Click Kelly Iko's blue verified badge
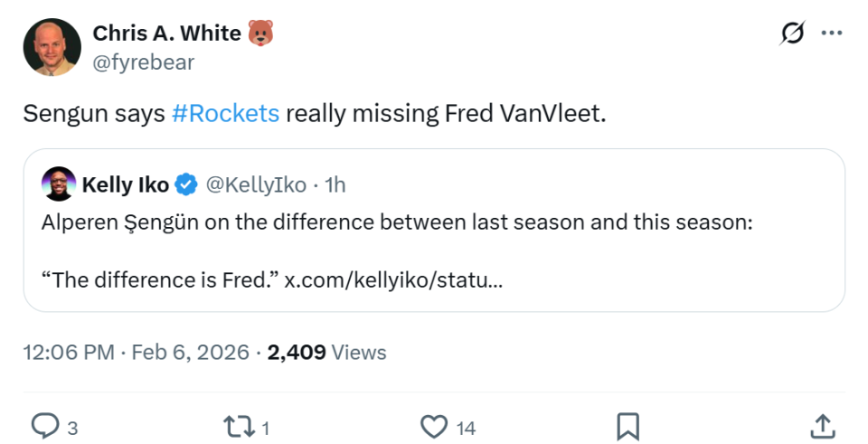Screen dimensions: 868x444 [186, 184]
